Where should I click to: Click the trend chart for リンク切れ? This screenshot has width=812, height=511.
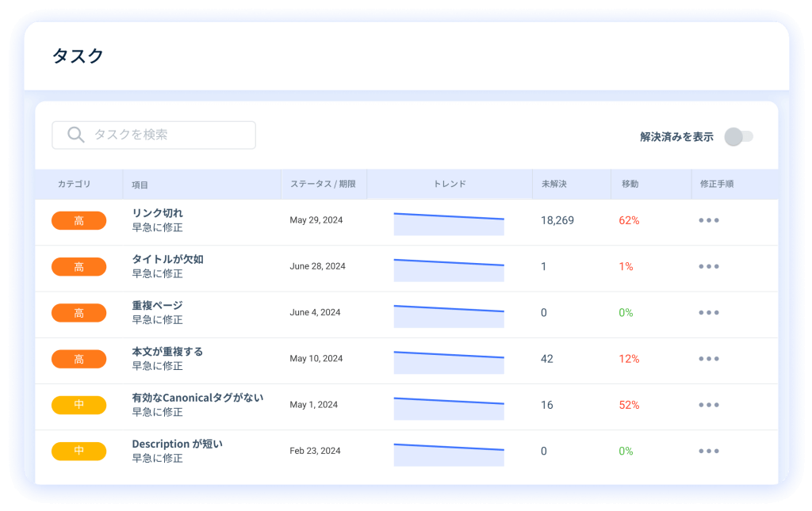(449, 223)
